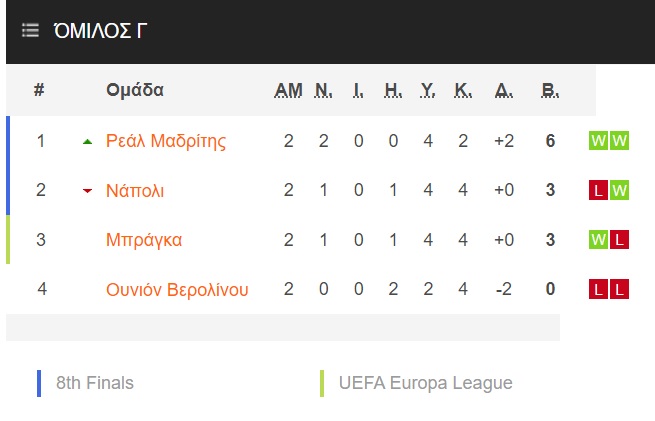Click the ΑΜ column header

288,90
